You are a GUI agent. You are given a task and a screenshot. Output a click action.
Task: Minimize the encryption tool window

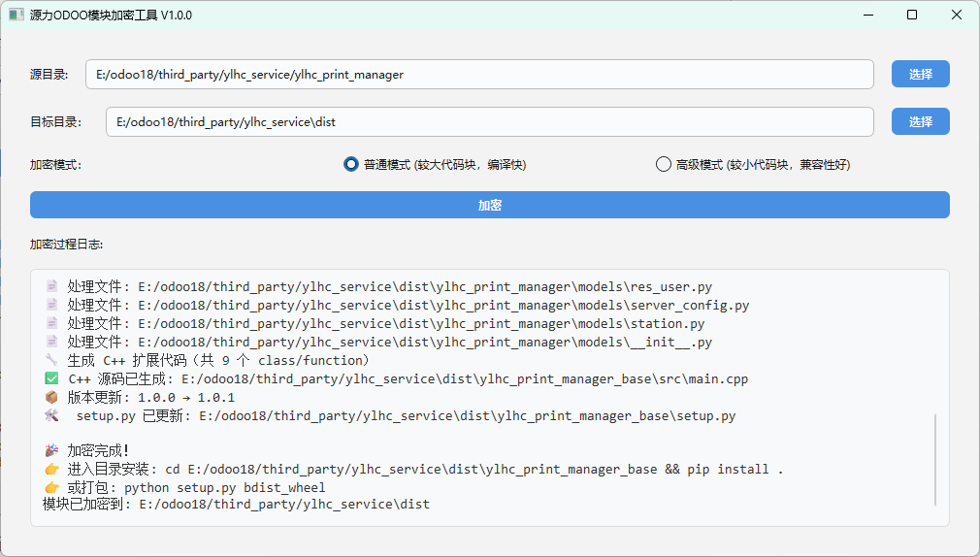tap(868, 15)
